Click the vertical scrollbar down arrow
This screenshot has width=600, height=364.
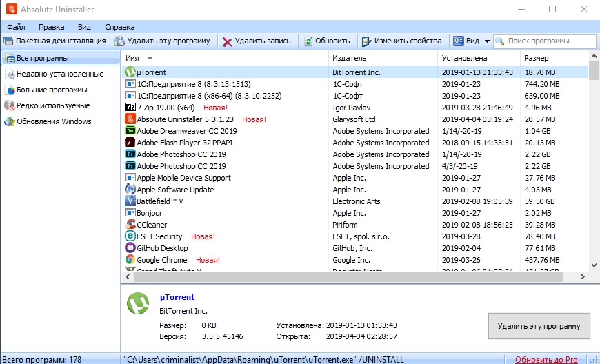tap(594, 265)
